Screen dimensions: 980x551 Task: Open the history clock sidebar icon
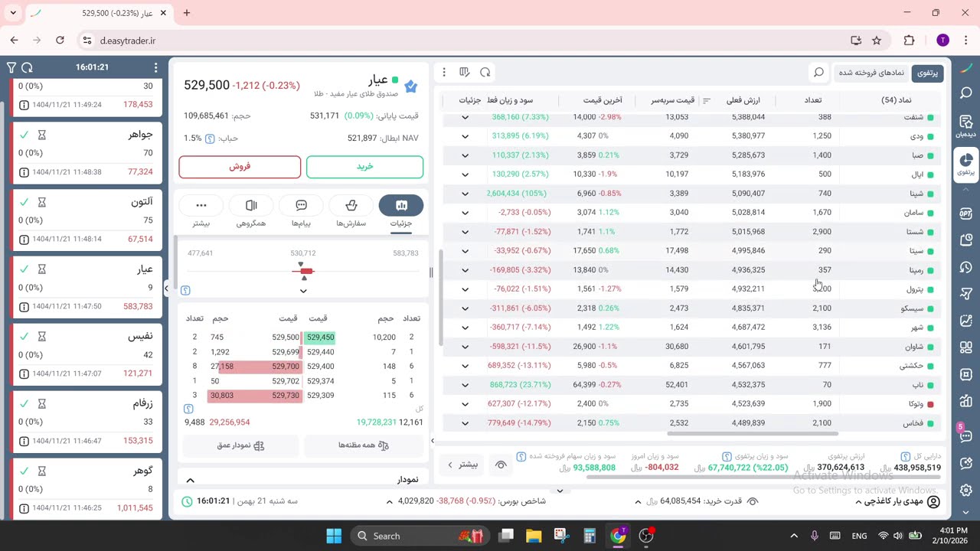tap(966, 268)
